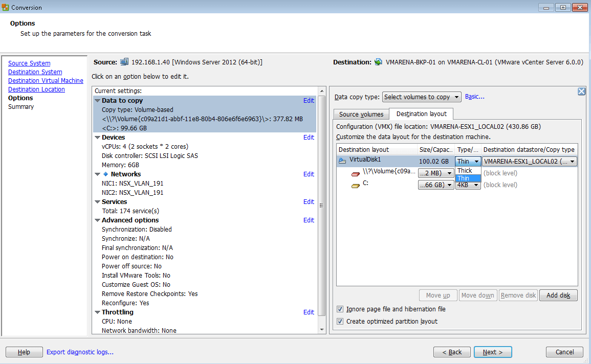Click the Help button
The height and width of the screenshot is (364, 591).
pos(24,352)
